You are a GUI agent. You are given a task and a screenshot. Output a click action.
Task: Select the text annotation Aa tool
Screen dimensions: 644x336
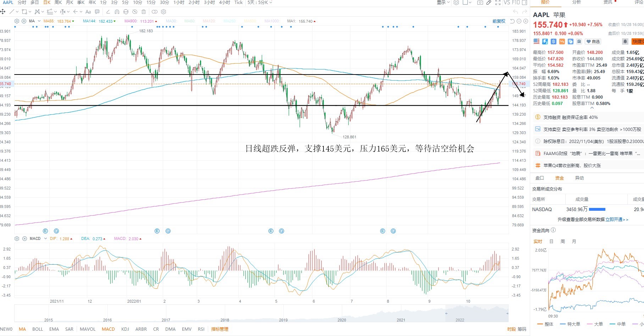88,12
